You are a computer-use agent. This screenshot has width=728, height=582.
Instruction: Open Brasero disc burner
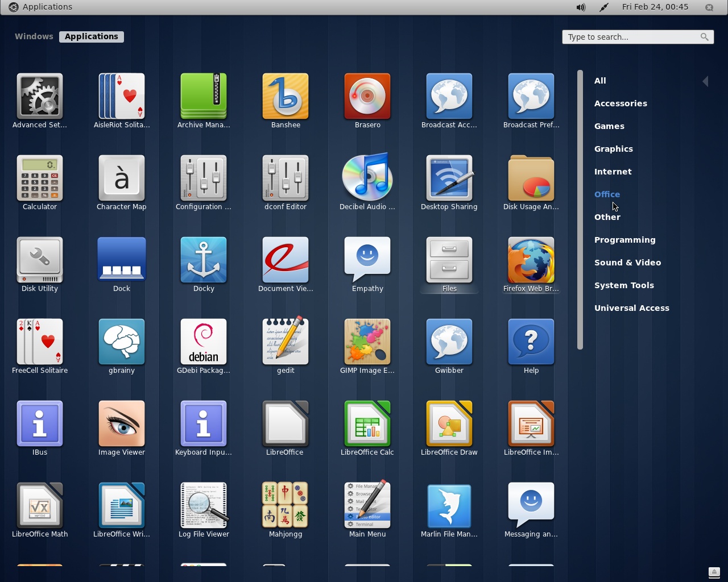[367, 101]
